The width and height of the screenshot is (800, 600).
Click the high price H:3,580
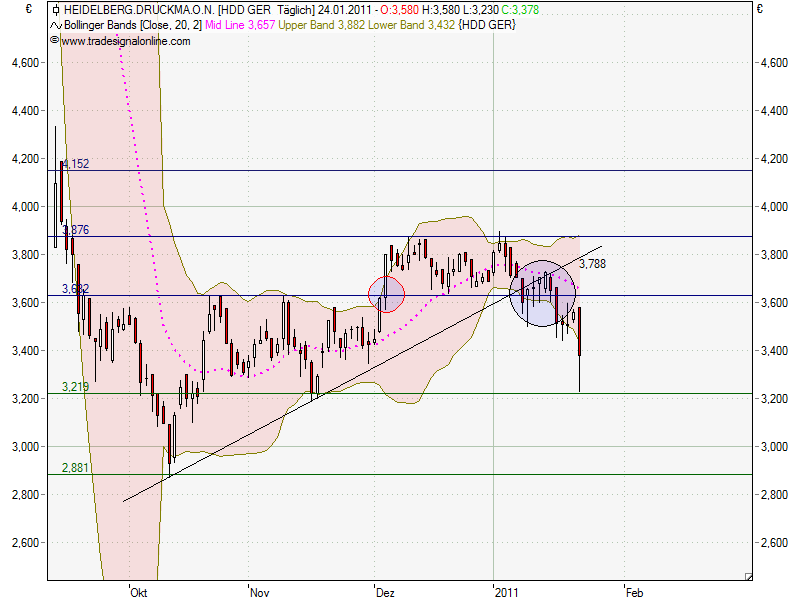pos(441,10)
